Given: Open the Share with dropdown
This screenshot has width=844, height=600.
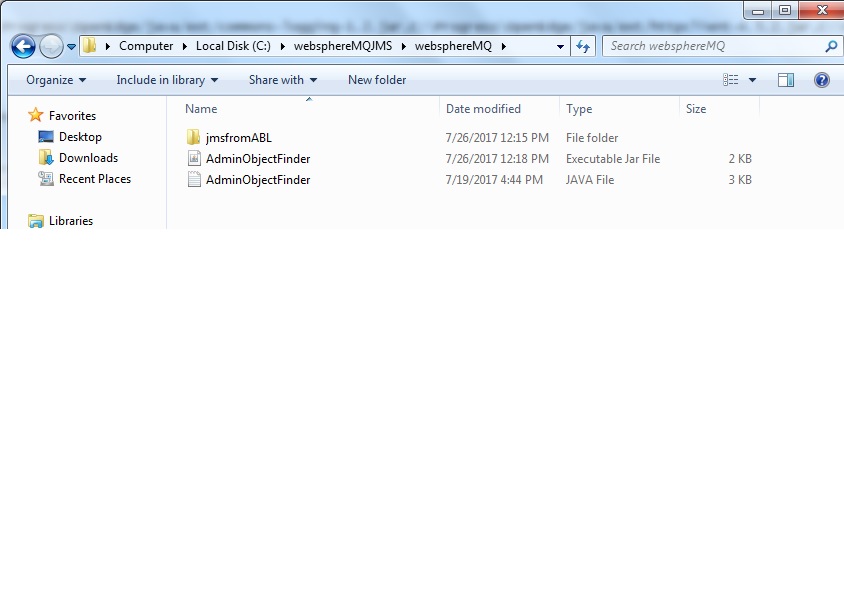Looking at the screenshot, I should click(x=283, y=80).
